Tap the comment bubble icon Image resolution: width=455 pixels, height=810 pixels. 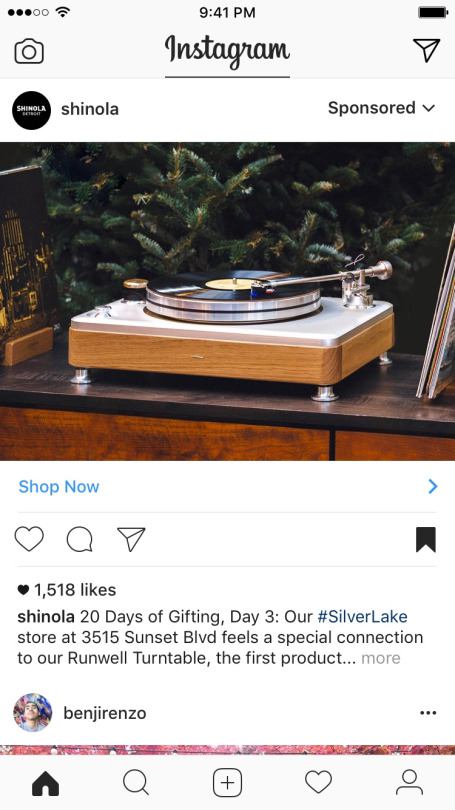[x=80, y=539]
